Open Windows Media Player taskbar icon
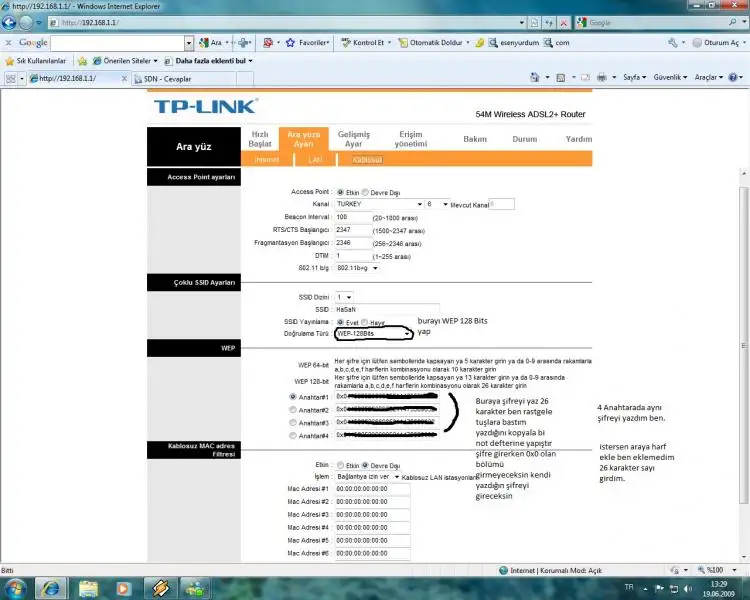 [123, 589]
